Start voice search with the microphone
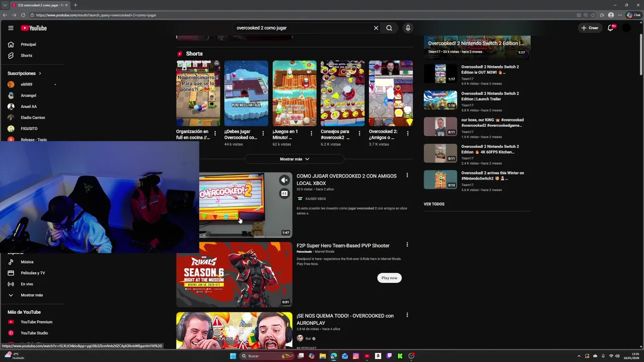Viewport: 644px width, 362px height. pos(408,28)
